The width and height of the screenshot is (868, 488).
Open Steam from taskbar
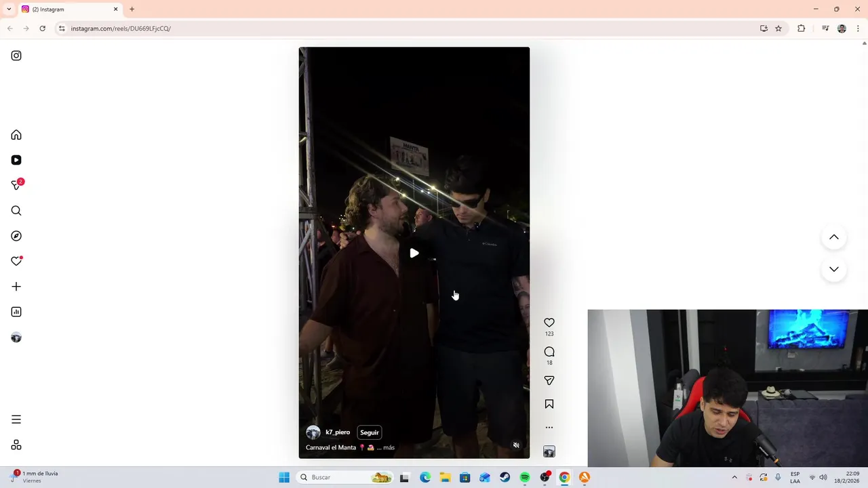[505, 477]
